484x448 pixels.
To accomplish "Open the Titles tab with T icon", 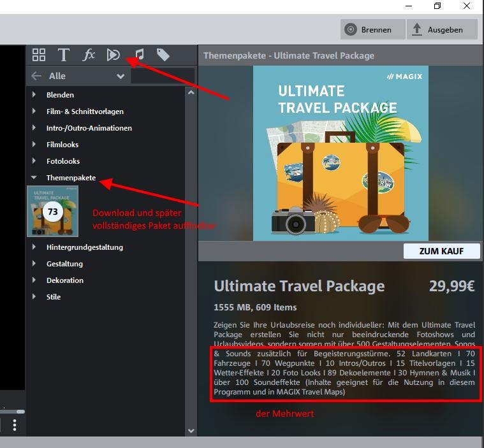I will (x=64, y=55).
